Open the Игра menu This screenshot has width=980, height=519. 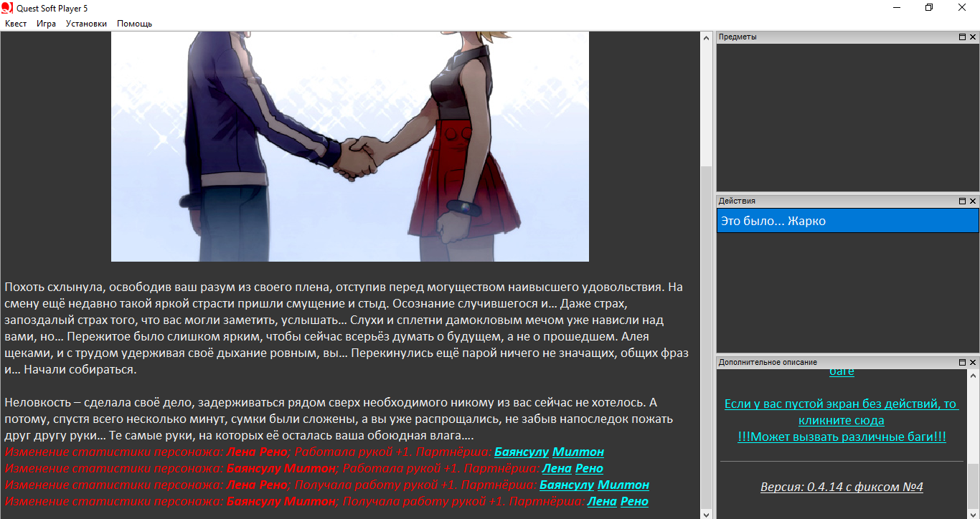pos(46,24)
